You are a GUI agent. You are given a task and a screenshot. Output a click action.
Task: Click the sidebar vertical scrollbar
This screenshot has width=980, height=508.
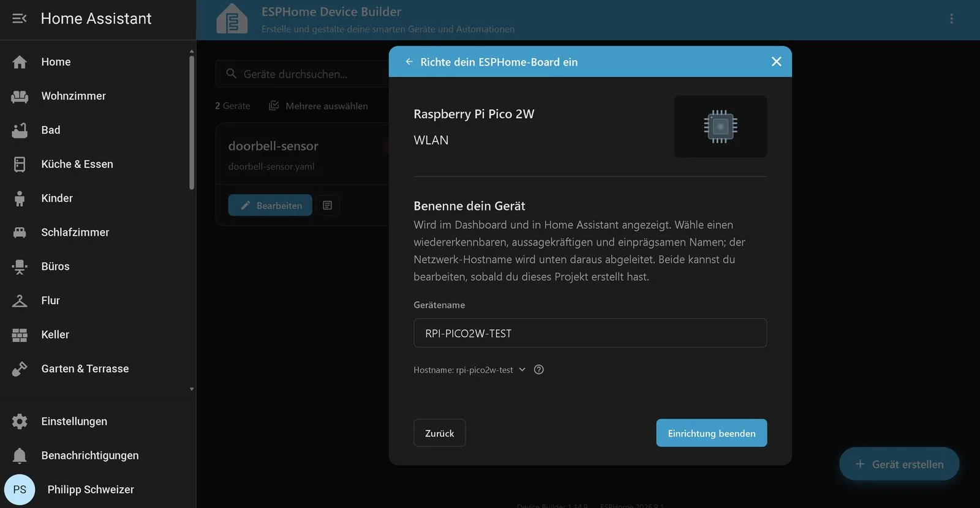pos(192,122)
